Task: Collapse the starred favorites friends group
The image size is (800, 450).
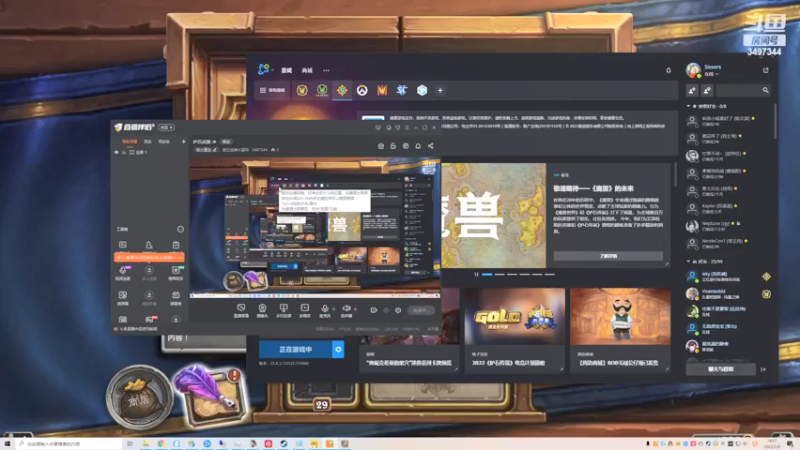Action: pos(688,106)
